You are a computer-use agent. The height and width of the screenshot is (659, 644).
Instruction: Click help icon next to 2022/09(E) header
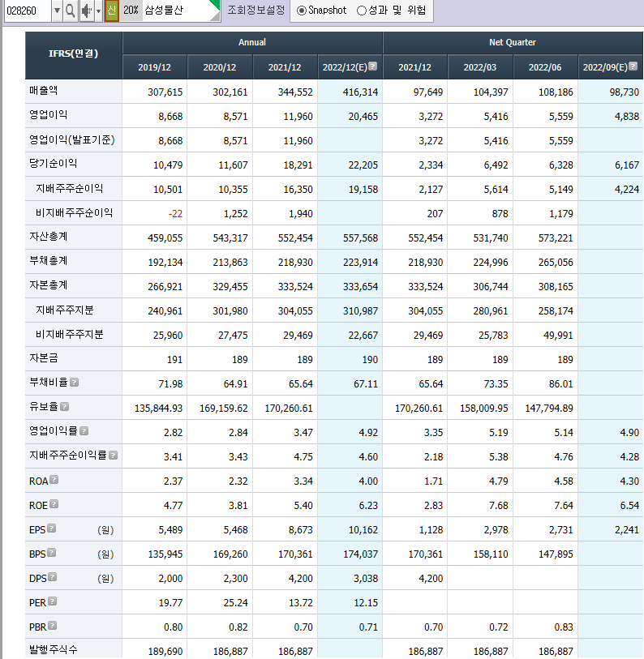tap(633, 66)
